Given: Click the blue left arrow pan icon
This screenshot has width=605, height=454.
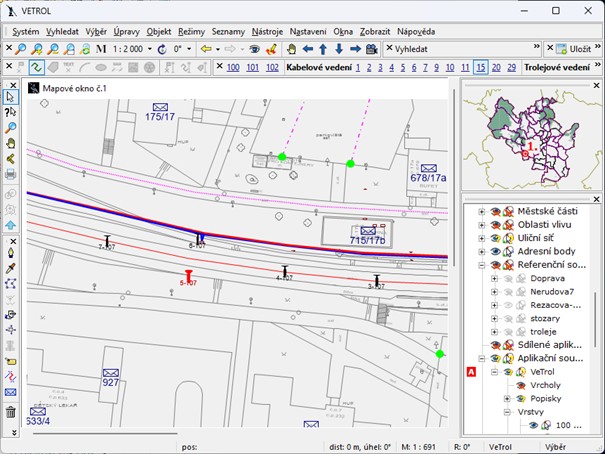Looking at the screenshot, I should tap(308, 49).
